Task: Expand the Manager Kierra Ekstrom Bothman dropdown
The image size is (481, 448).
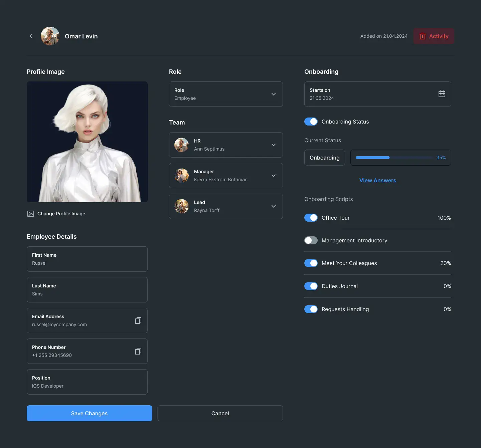Action: click(x=226, y=176)
